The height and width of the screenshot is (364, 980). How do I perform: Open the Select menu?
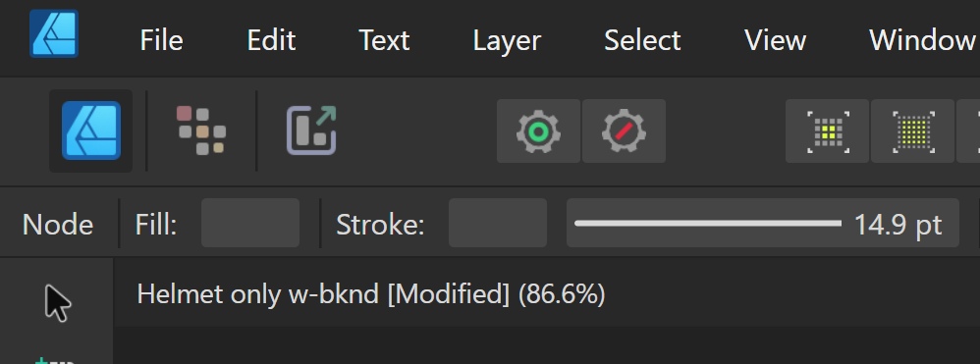click(642, 40)
